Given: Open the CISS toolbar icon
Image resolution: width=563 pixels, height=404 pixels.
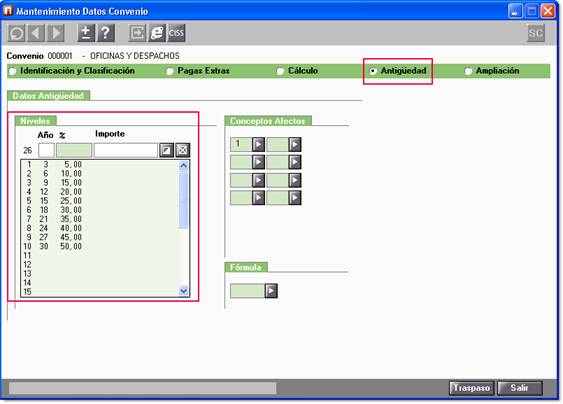Looking at the screenshot, I should click(176, 33).
